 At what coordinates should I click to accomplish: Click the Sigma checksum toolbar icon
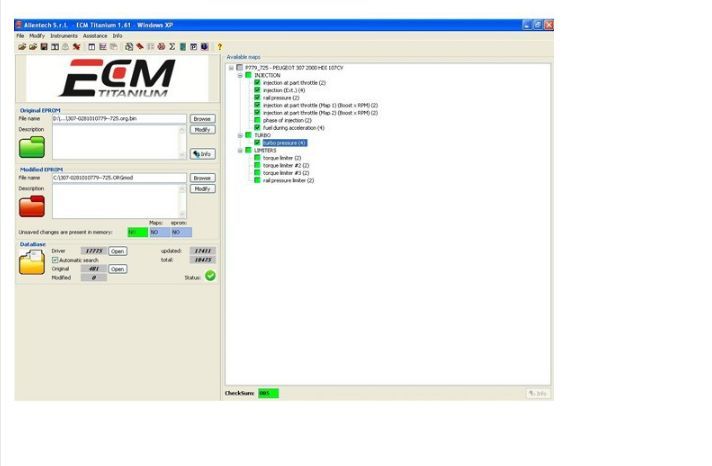[x=172, y=47]
